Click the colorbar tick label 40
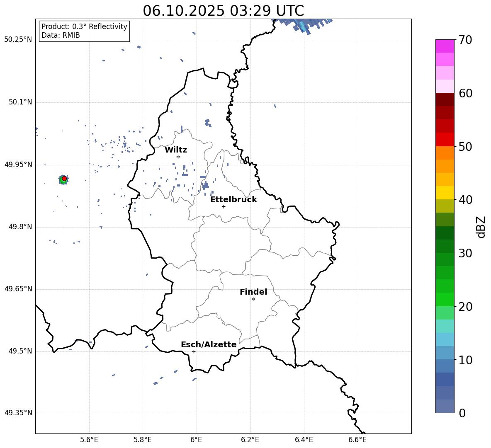491x448 pixels. pyautogui.click(x=465, y=200)
